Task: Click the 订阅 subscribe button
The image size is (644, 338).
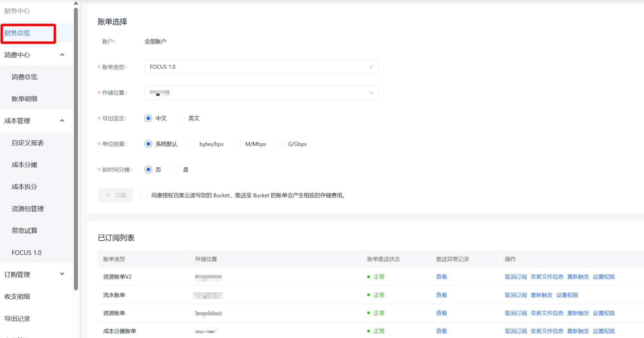Action: [115, 195]
